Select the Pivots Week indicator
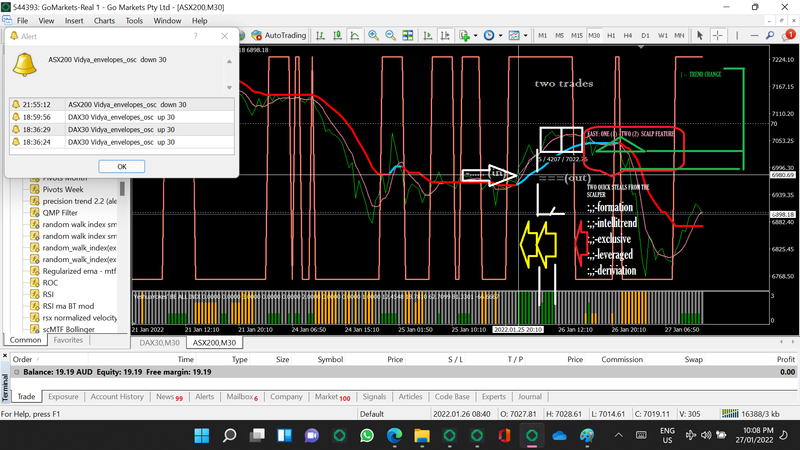Screen dimensions: 800x450 point(65,188)
